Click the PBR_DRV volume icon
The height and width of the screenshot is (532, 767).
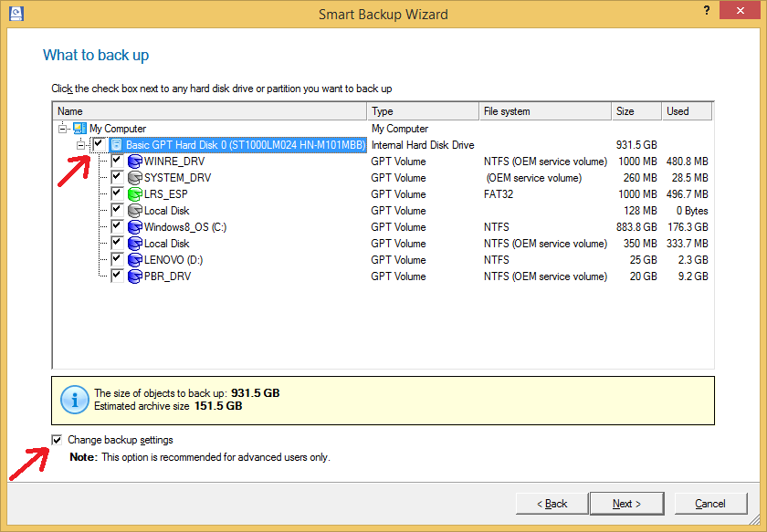(135, 276)
